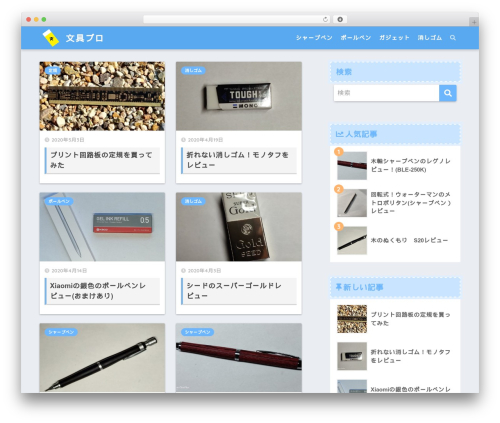500x423 pixels.
Task: Click the date text 2020年5月5日
Action: coord(68,140)
